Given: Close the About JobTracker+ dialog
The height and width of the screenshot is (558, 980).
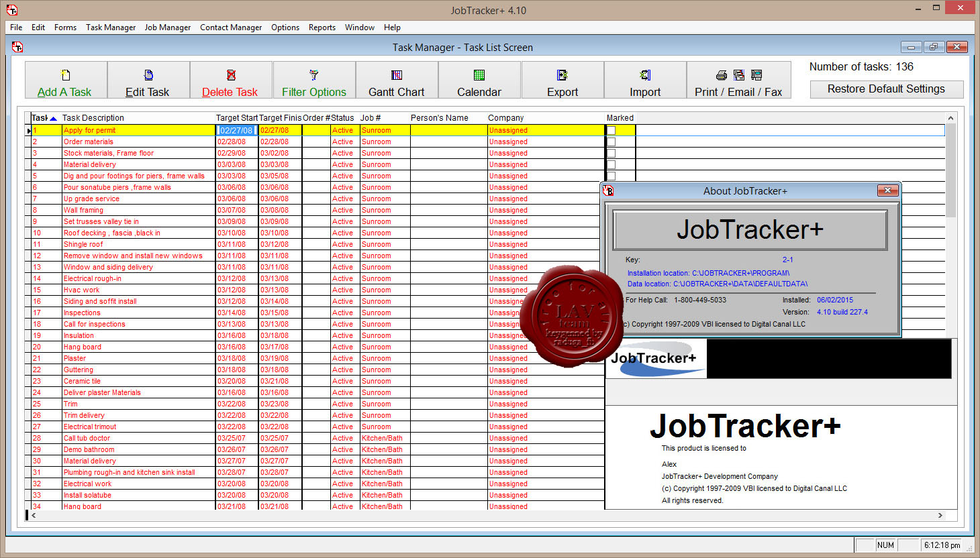Looking at the screenshot, I should pos(887,190).
